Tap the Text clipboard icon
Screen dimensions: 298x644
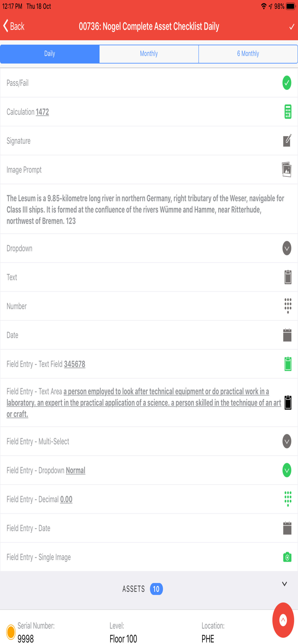pos(288,277)
